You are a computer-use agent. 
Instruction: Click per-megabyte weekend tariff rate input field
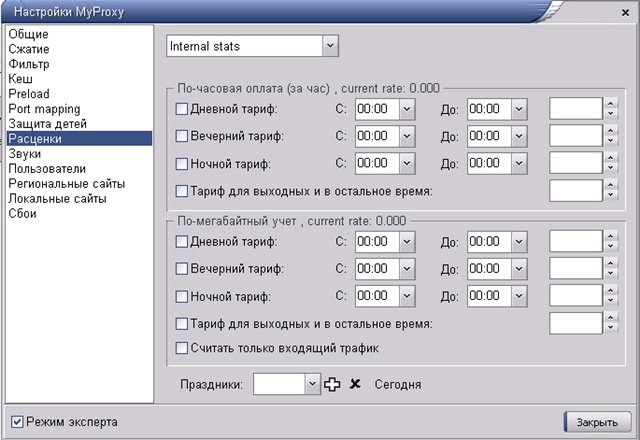[576, 323]
